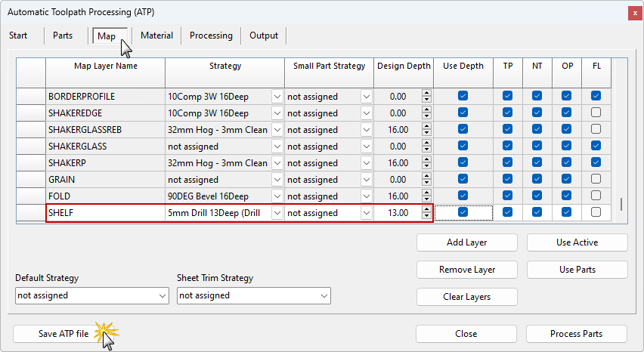Increase Design Depth for SHELF row
644x352 pixels.
[x=426, y=209]
